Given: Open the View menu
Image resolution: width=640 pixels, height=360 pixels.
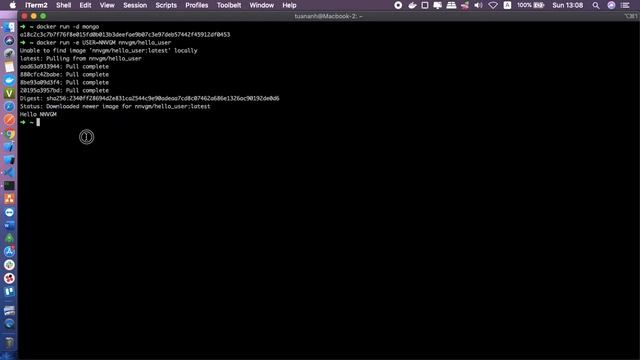Looking at the screenshot, I should (x=107, y=5).
